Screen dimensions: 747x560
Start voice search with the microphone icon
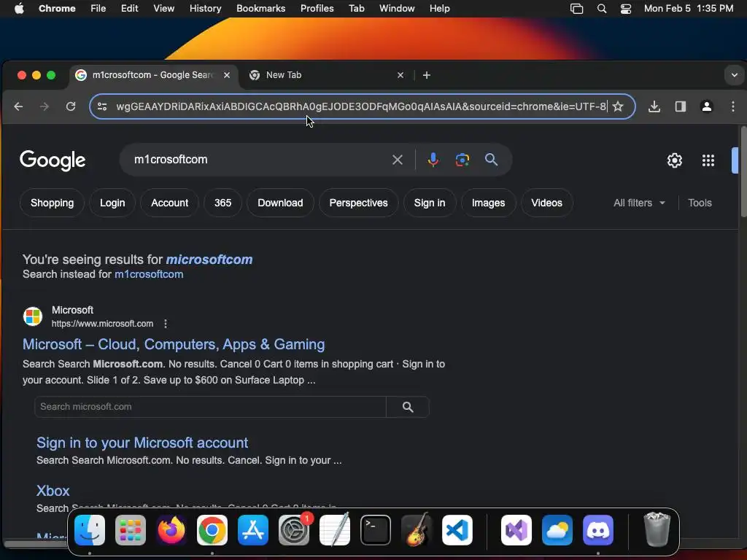[x=433, y=160]
